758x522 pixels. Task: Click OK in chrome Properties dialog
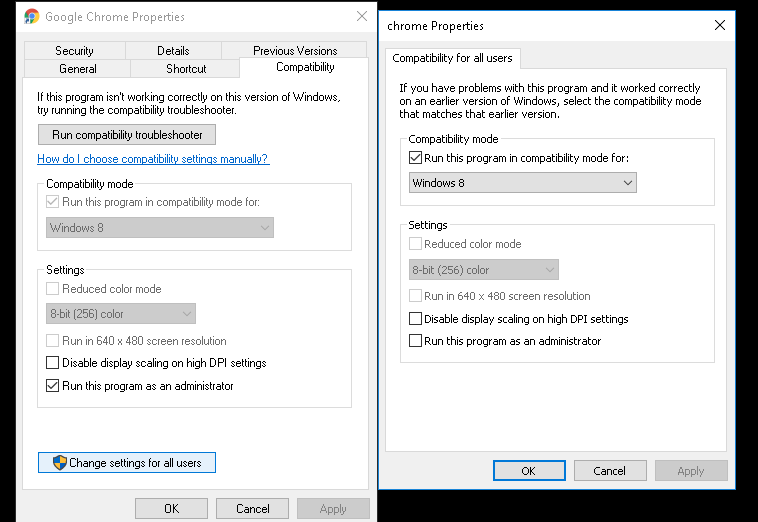click(x=529, y=471)
